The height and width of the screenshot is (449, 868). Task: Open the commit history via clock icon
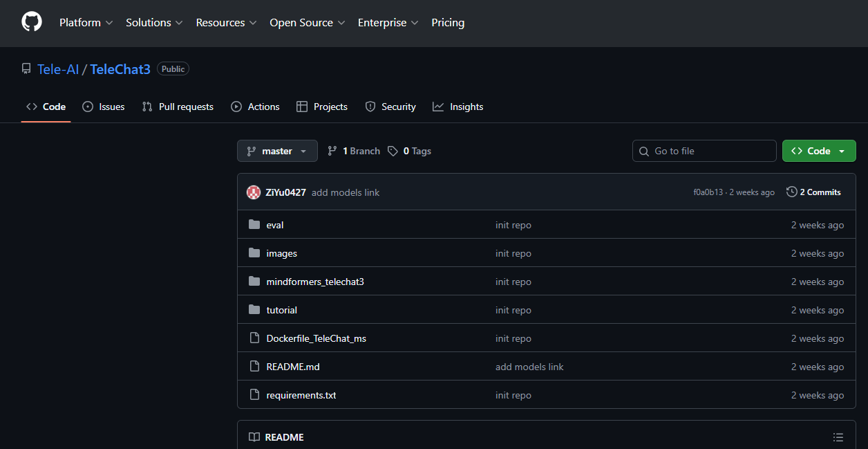point(791,192)
